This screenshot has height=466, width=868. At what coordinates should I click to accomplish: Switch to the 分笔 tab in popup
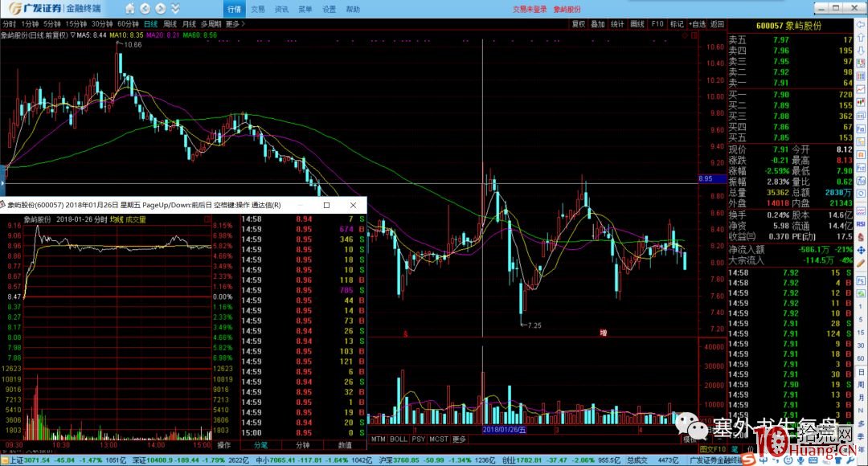click(260, 445)
